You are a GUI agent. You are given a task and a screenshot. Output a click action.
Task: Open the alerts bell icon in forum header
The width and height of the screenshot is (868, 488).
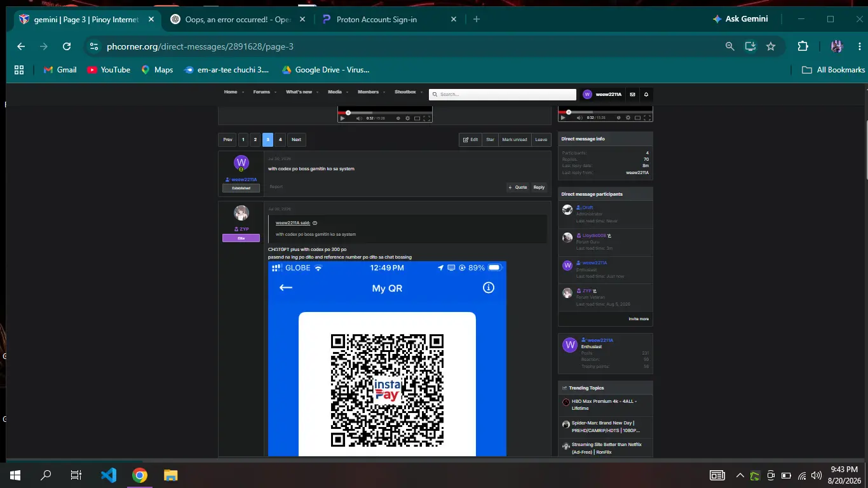646,94
